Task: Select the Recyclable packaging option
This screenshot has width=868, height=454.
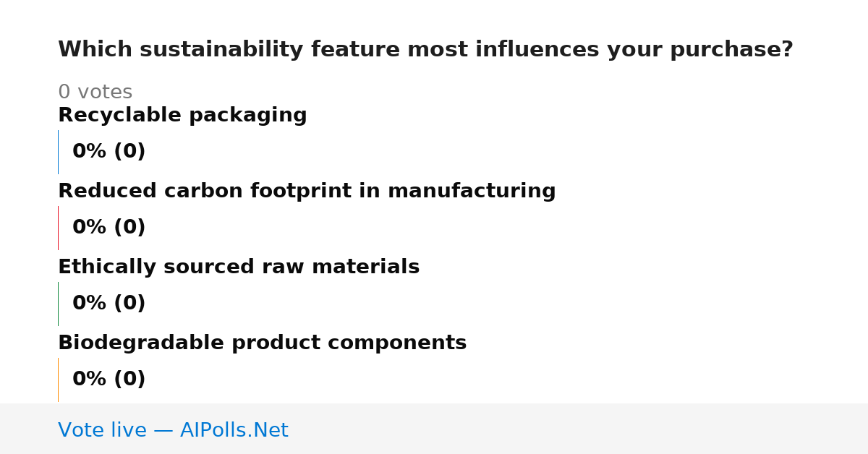Action: (x=182, y=116)
